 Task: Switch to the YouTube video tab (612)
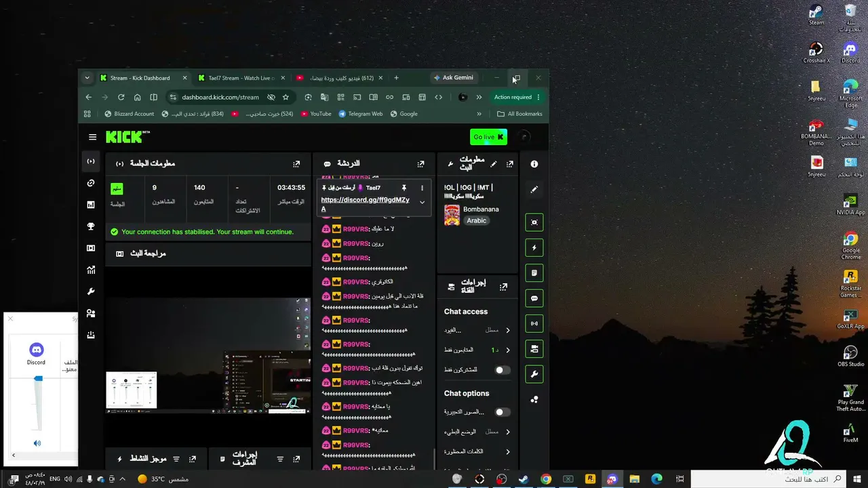339,78
